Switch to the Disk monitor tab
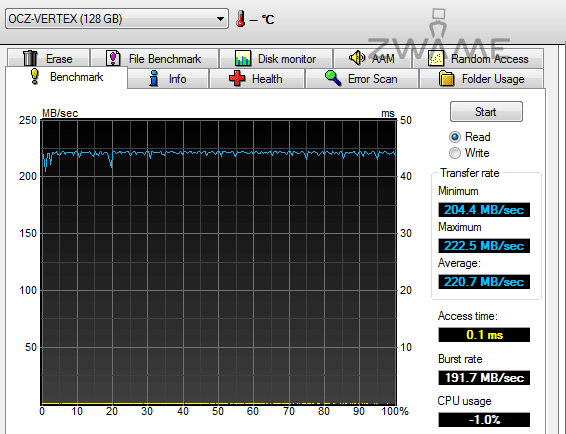The image size is (566, 434). [x=276, y=58]
